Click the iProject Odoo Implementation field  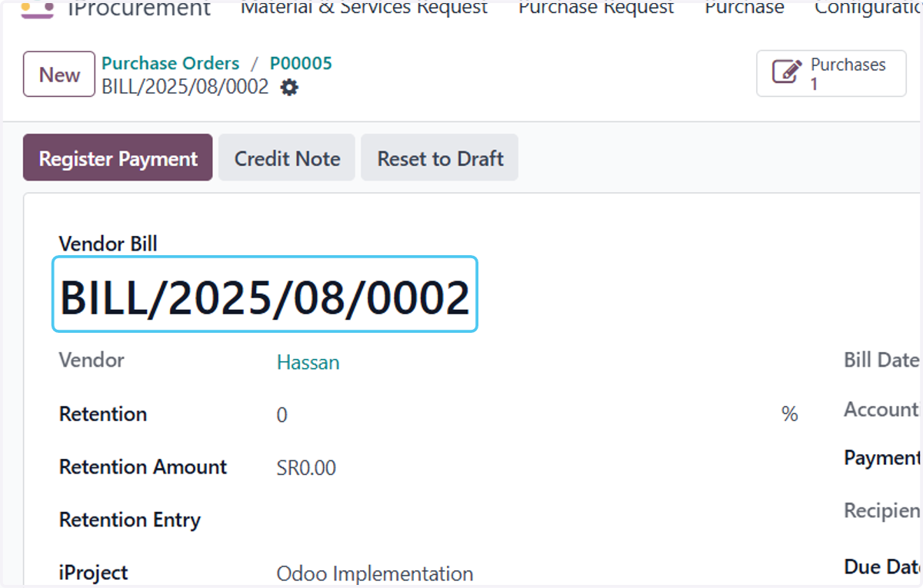(375, 574)
